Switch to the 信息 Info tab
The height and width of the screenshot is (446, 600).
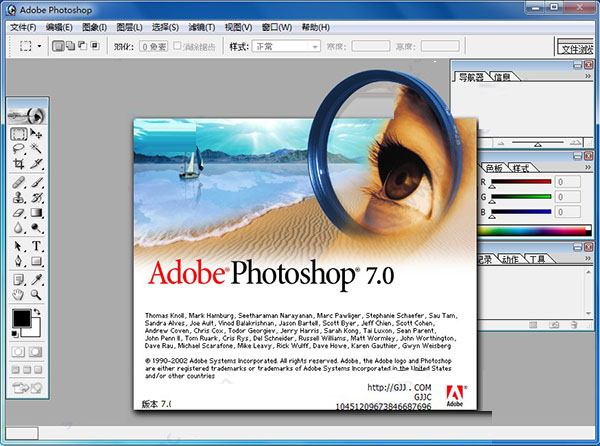pyautogui.click(x=502, y=77)
